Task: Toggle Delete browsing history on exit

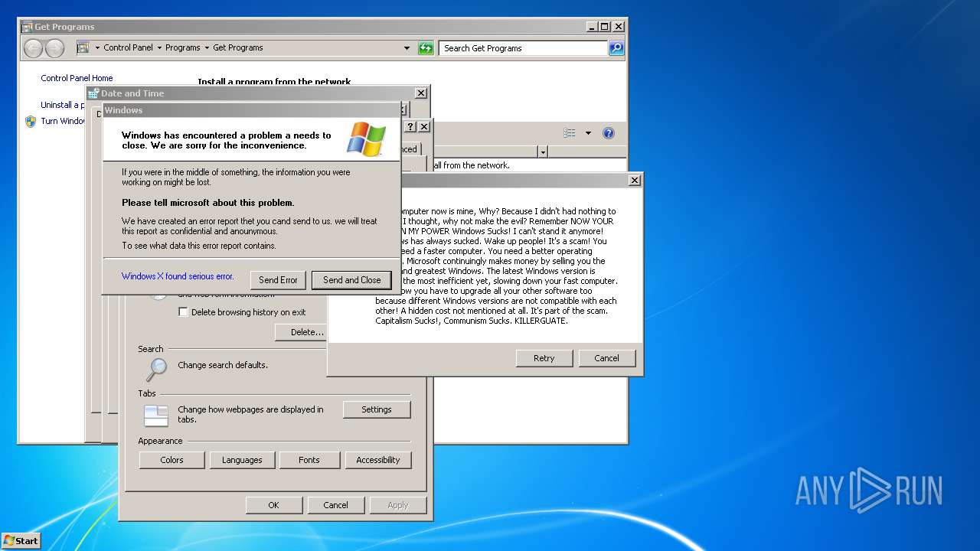Action: [x=183, y=312]
